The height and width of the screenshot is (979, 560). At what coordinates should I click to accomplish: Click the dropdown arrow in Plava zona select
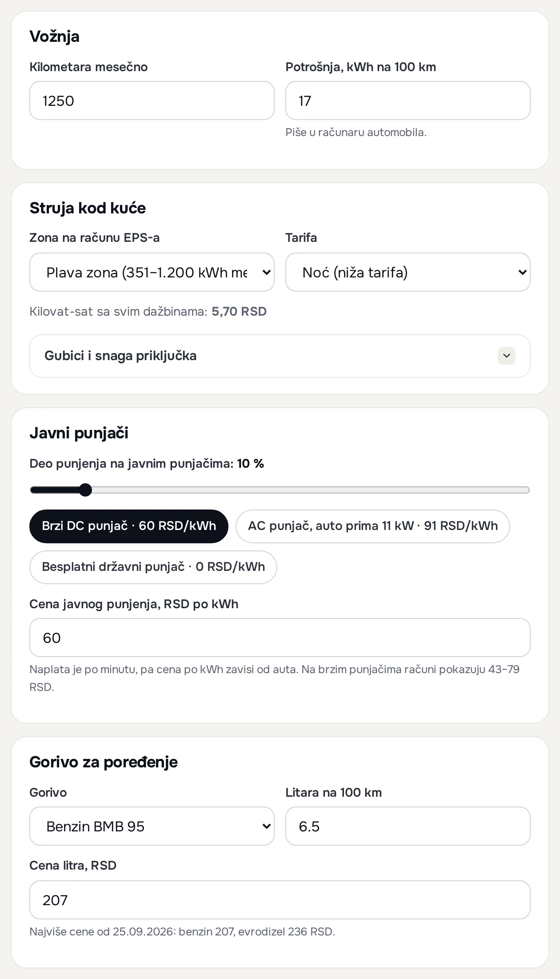point(267,272)
